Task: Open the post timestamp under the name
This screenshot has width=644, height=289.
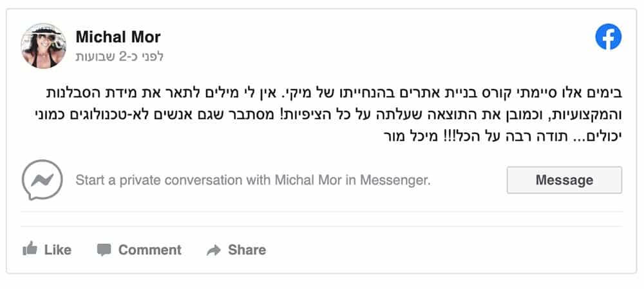Action: pyautogui.click(x=120, y=56)
